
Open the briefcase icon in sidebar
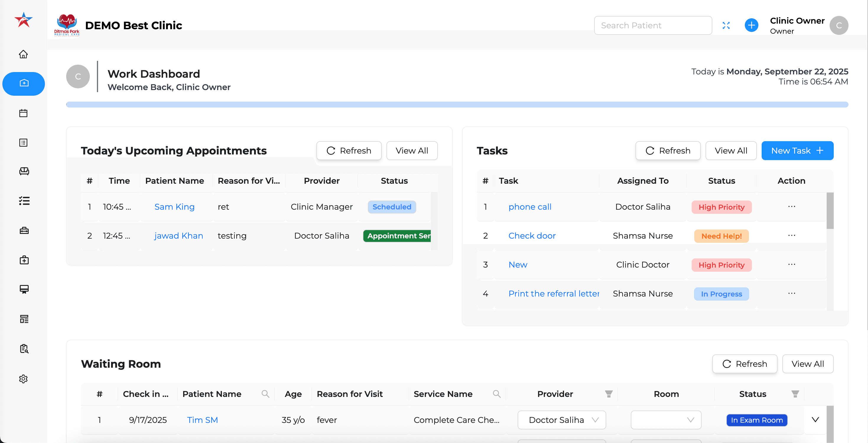pyautogui.click(x=24, y=230)
